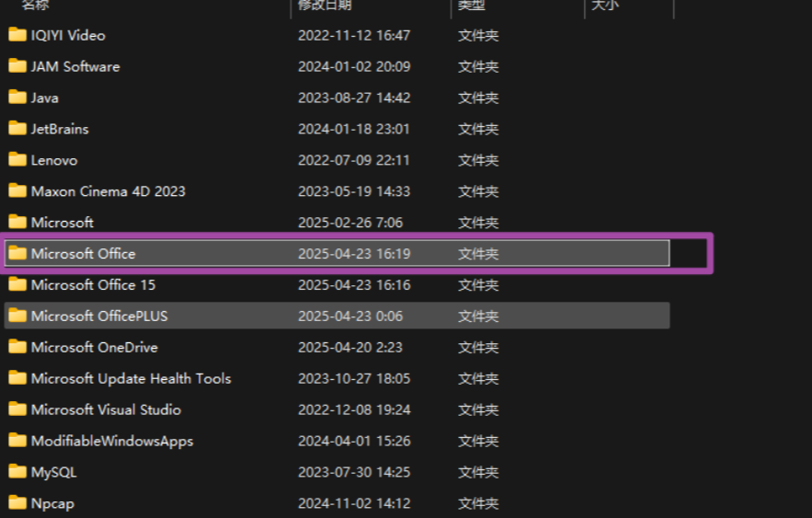Click the date 2022-12-08 19:24
812x518 pixels.
click(354, 409)
